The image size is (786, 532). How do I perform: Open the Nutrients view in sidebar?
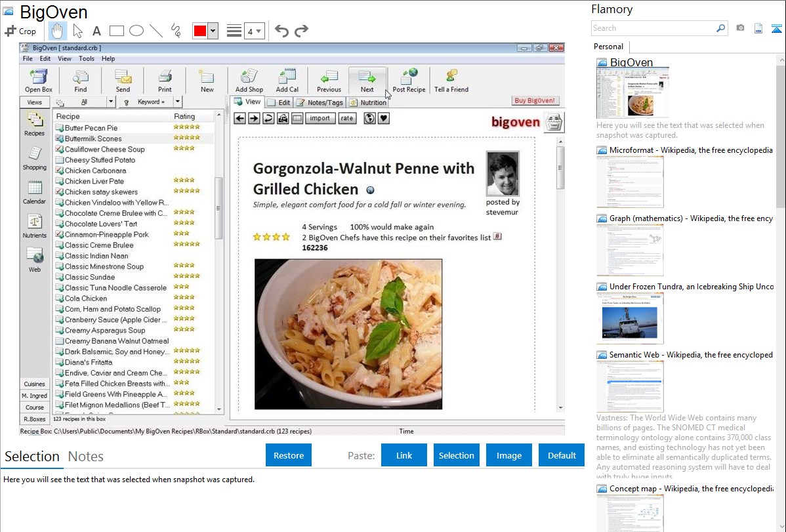point(35,226)
